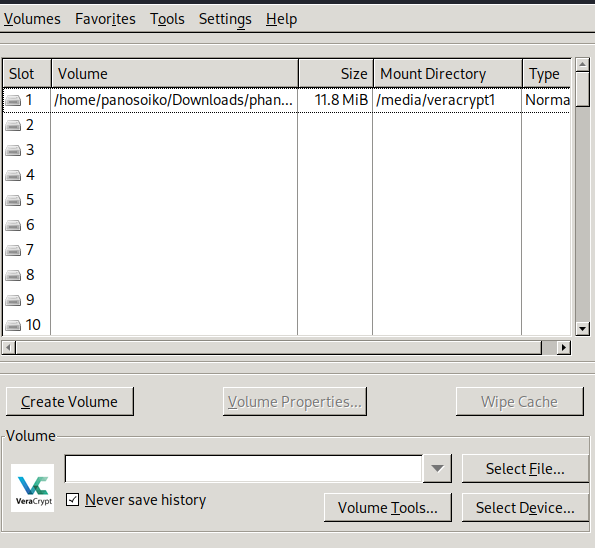The height and width of the screenshot is (548, 595).
Task: Select slot number 2 label
Action: [x=30, y=125]
